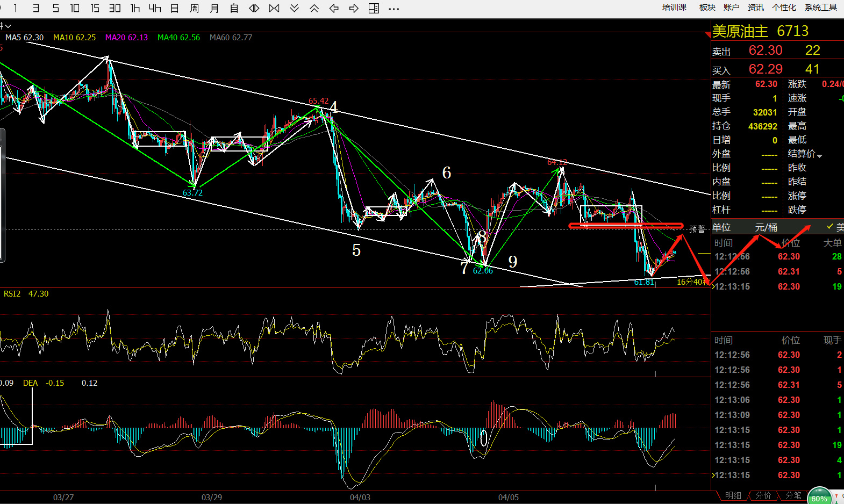Toggle the panel layout icon
This screenshot has width=844, height=504.
coord(374,8)
